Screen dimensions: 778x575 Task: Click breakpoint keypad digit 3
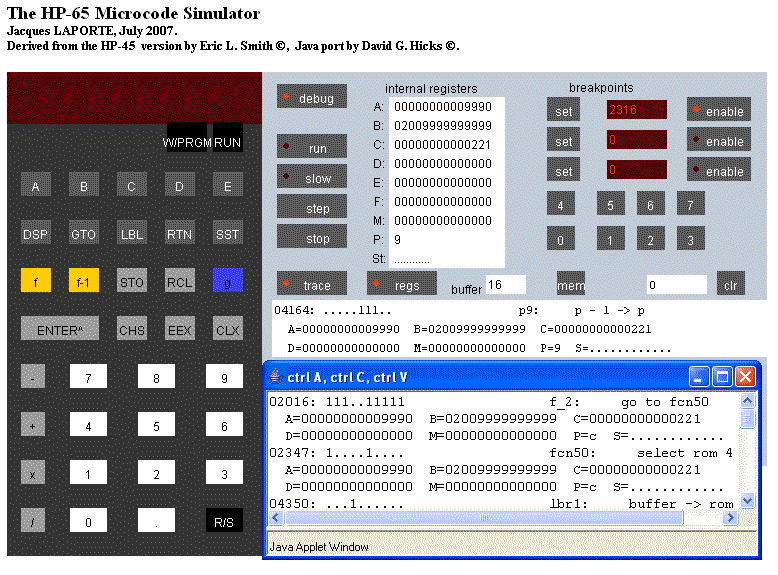point(691,239)
